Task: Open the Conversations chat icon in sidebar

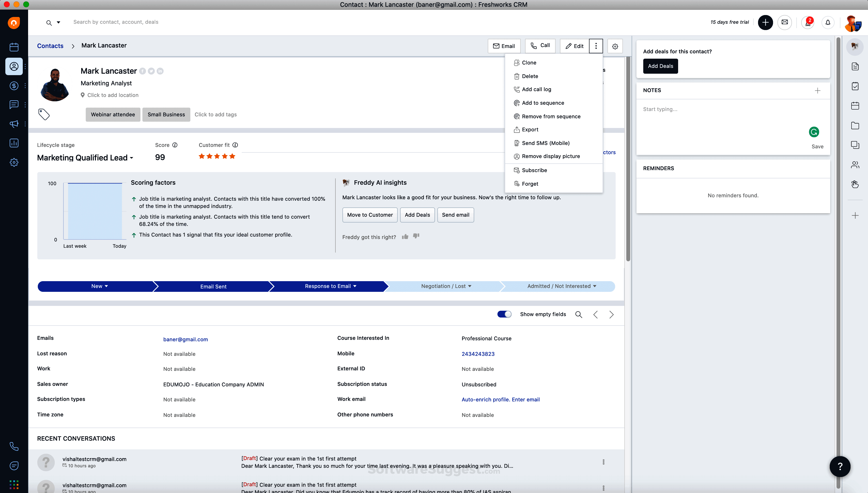Action: [14, 105]
